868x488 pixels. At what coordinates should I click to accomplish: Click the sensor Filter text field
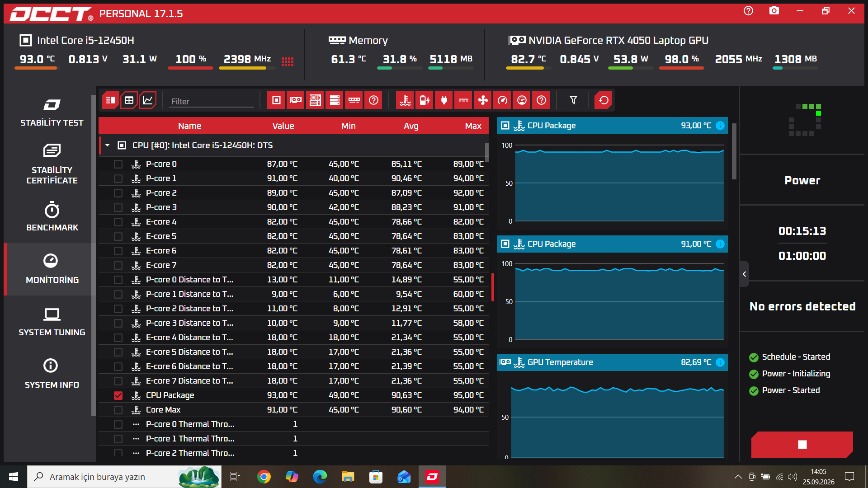click(212, 101)
